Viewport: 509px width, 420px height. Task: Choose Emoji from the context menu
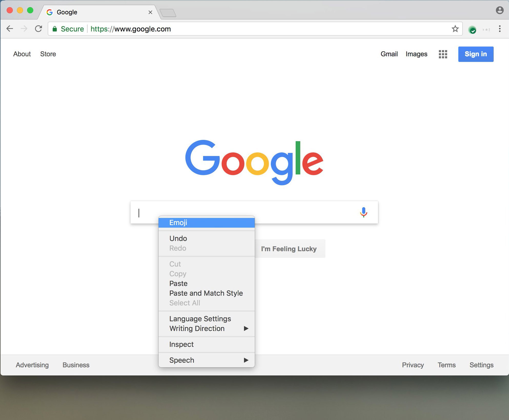[206, 223]
